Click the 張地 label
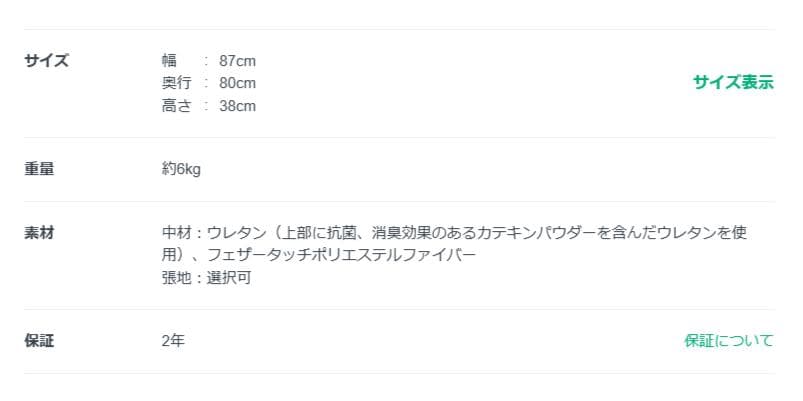This screenshot has height=401, width=803. tap(176, 277)
